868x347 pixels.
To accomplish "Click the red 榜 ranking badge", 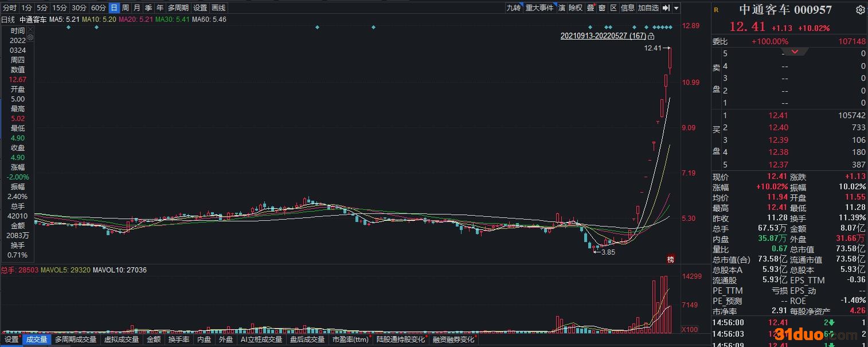I will point(670,259).
